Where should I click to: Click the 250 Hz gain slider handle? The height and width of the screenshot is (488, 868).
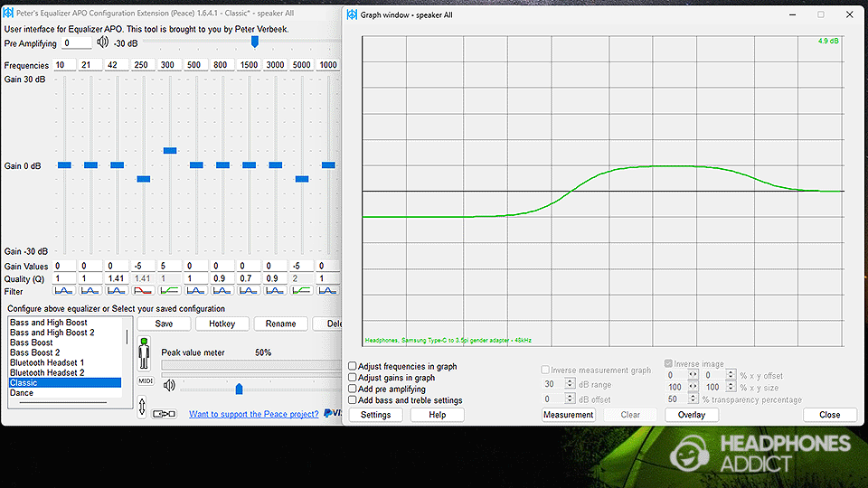pos(144,179)
